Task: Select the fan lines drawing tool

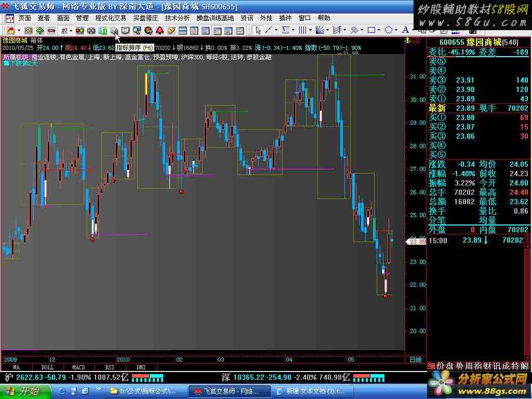Action: (x=320, y=31)
